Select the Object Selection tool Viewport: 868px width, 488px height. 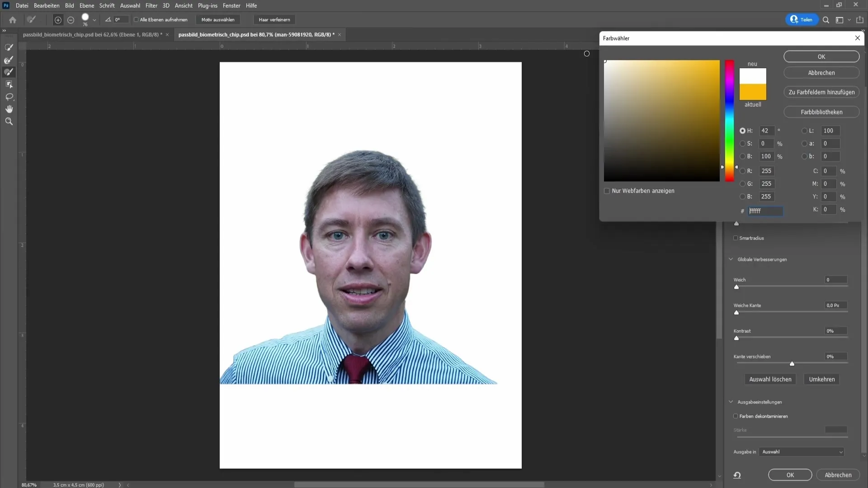9,84
